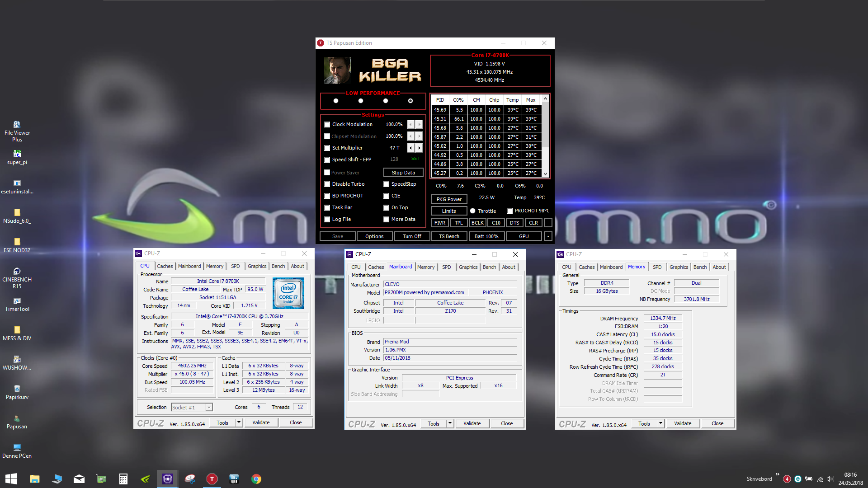Image resolution: width=868 pixels, height=488 pixels.
Task: Increase Clock Modulation with right arrow
Action: [420, 124]
